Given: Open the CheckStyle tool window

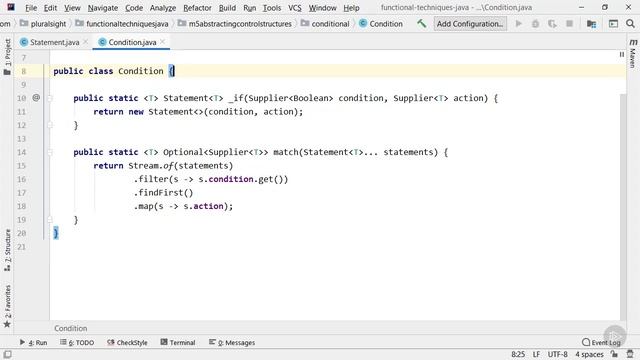Looking at the screenshot, I should coord(127,342).
